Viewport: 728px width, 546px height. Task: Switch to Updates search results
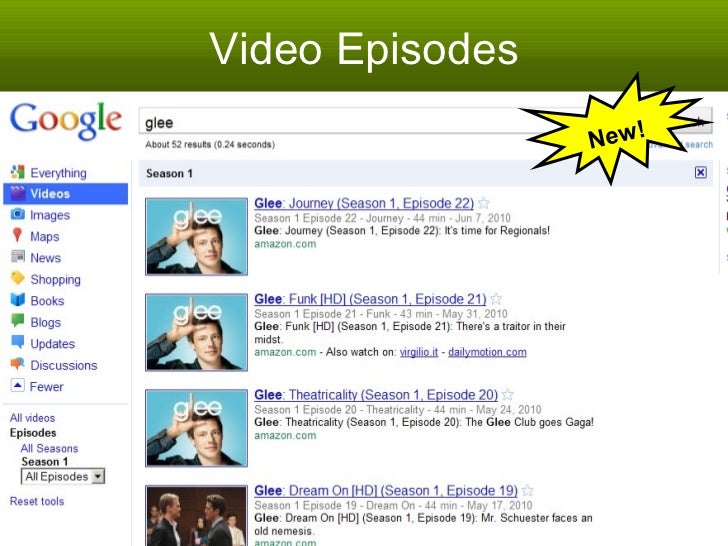point(53,344)
